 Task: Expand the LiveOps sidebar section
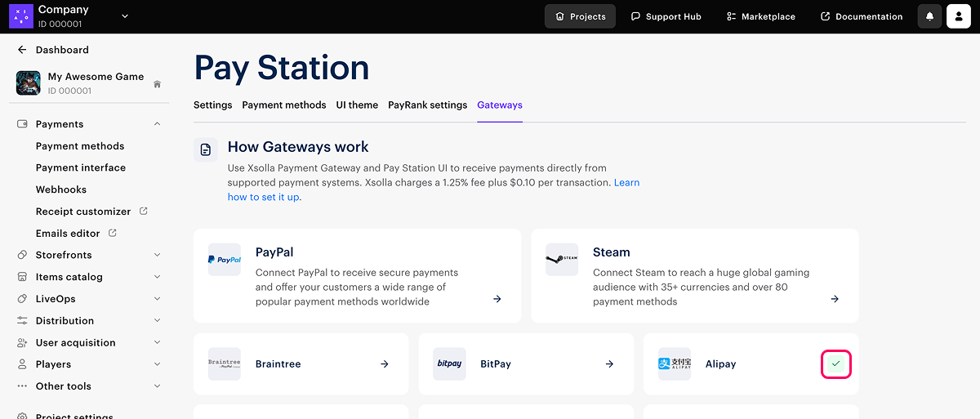(x=157, y=299)
